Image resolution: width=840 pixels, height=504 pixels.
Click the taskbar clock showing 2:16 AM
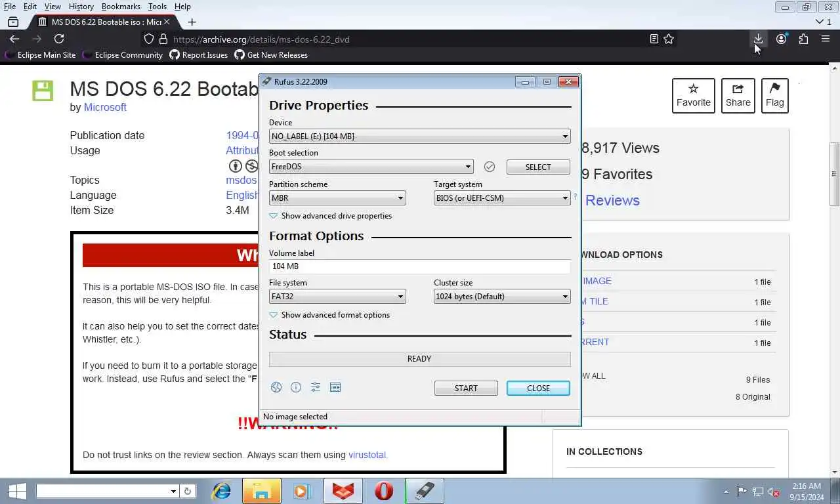806,492
